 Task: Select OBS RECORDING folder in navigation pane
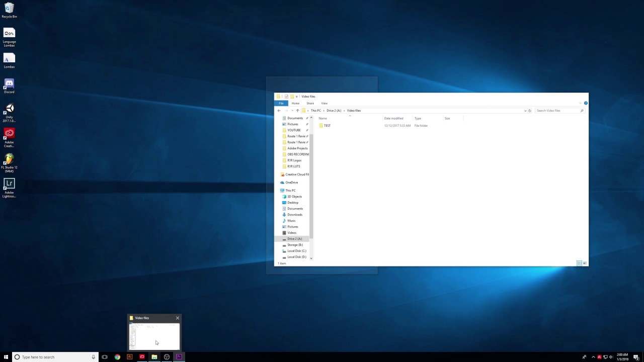(295, 154)
